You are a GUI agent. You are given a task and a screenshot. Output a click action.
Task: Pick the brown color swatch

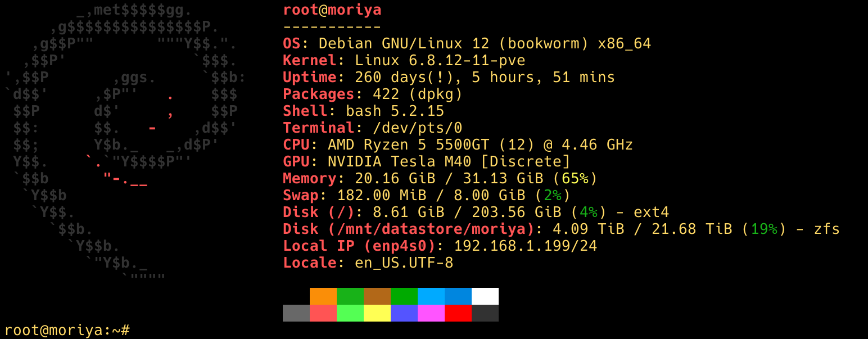[x=377, y=296]
